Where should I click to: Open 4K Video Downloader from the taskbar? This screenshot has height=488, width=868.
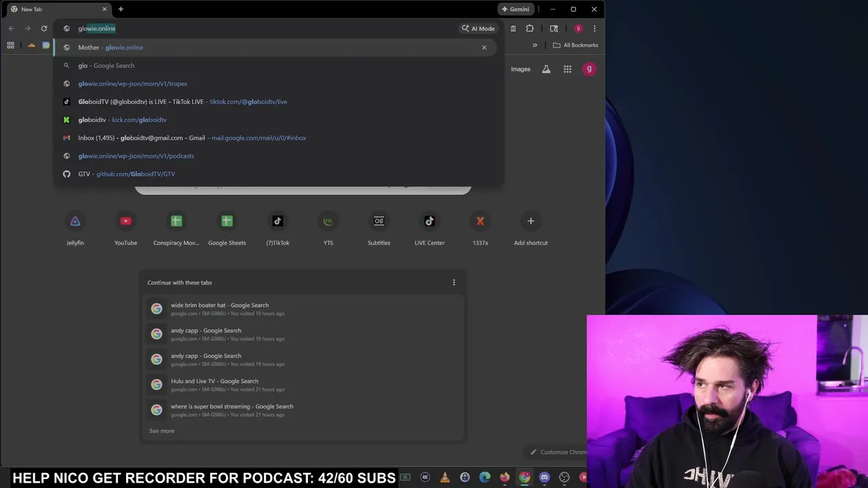[x=425, y=477]
